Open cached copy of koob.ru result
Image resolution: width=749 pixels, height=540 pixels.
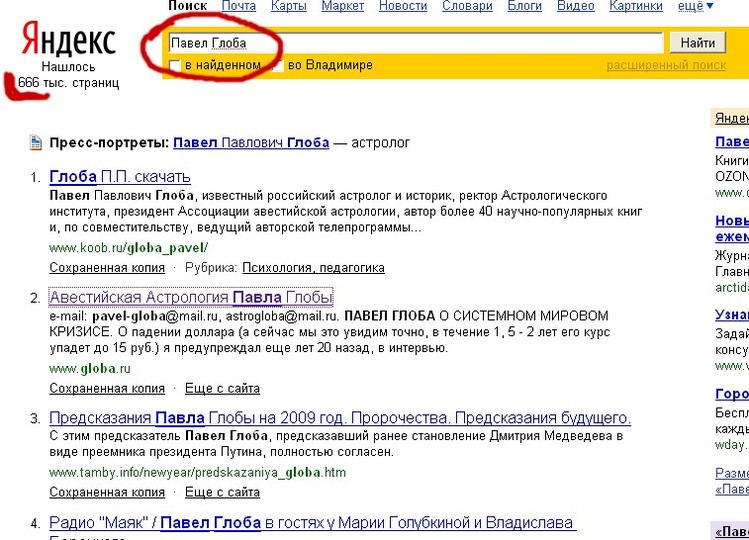tap(107, 268)
